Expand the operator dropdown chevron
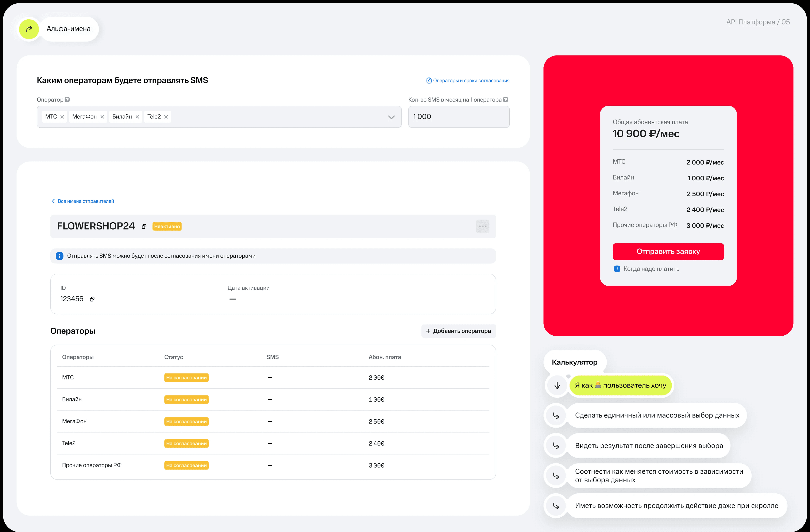Image resolution: width=810 pixels, height=532 pixels. coord(391,117)
